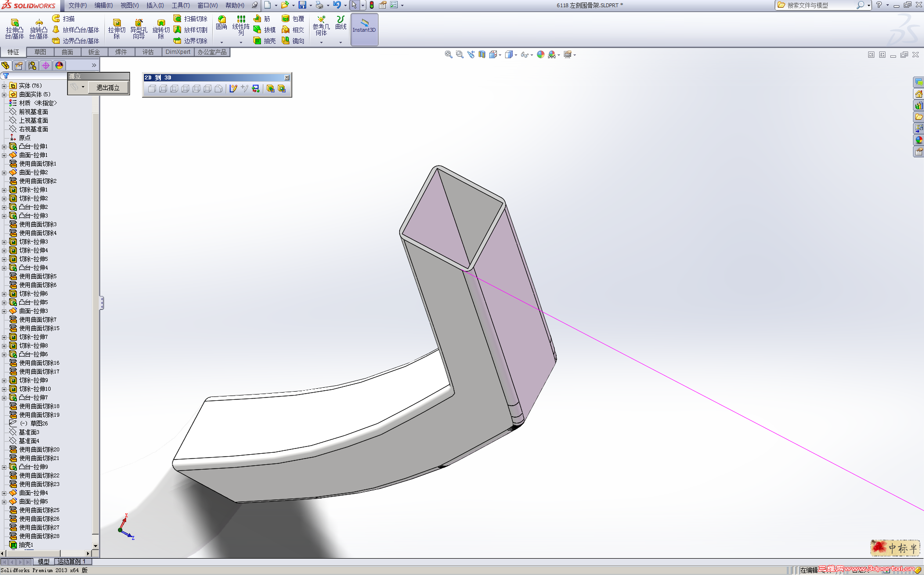
Task: Pick the 边界切除 boundary cut tool
Action: click(x=191, y=41)
